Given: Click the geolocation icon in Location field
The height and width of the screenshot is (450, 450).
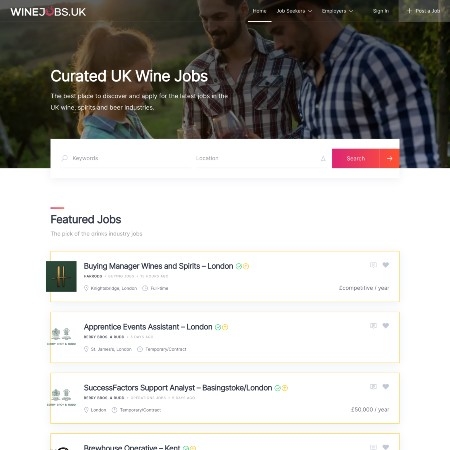Looking at the screenshot, I should 323,158.
